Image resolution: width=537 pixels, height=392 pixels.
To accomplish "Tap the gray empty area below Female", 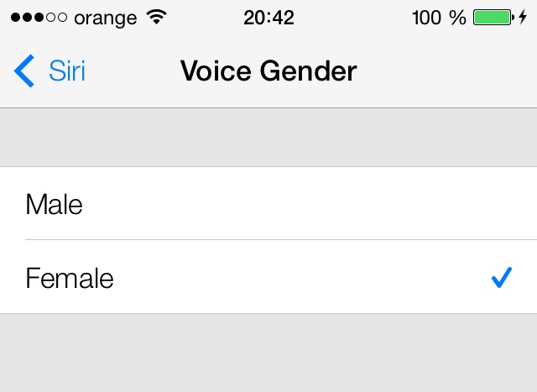I will [x=268, y=353].
